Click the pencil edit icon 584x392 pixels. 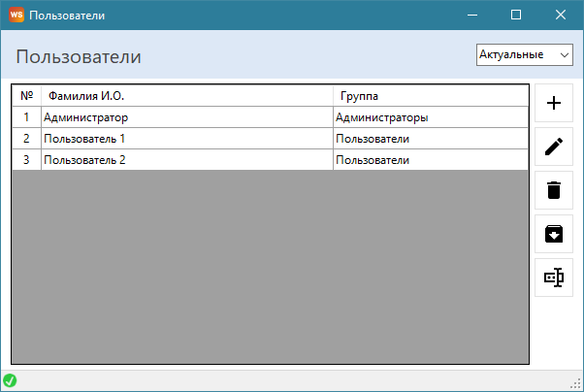[x=554, y=147]
